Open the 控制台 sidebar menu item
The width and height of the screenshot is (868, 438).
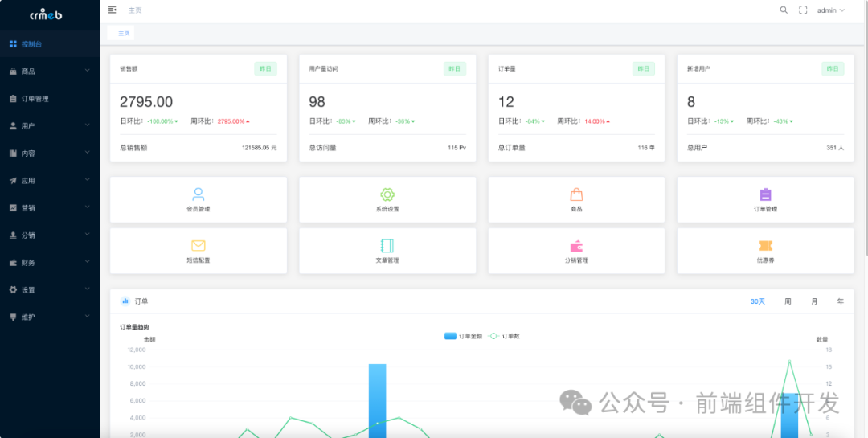coord(50,44)
